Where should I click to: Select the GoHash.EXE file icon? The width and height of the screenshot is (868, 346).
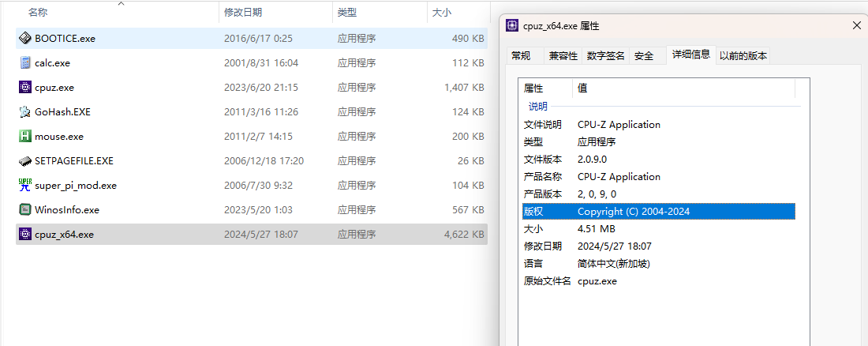click(25, 111)
